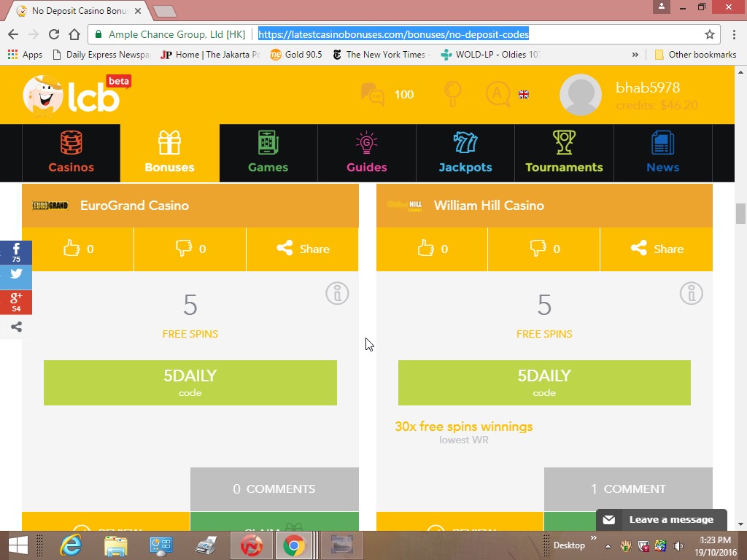Select the No Deposit Casino Bonus browser tab
This screenshot has height=560, width=747.
point(79,10)
